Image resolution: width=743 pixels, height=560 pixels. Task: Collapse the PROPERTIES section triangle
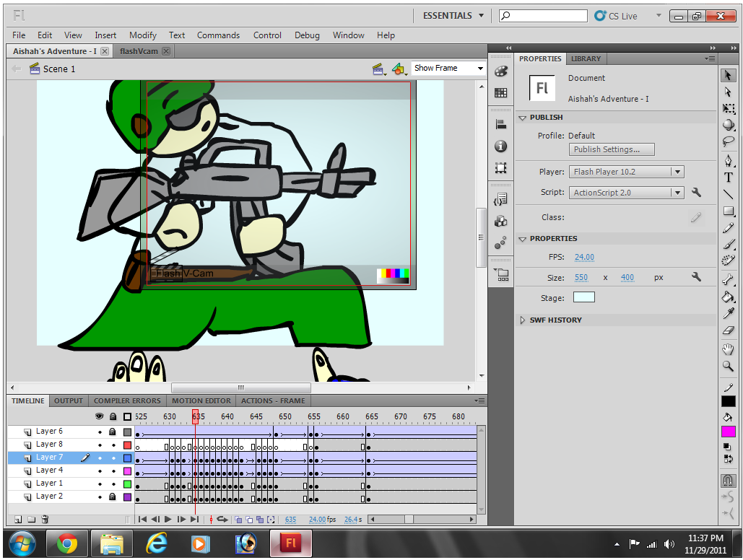(522, 239)
